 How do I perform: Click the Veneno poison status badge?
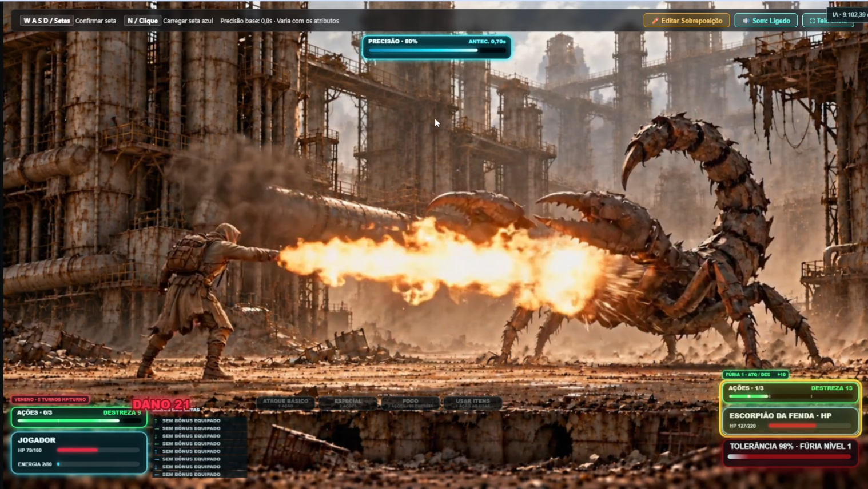point(50,399)
